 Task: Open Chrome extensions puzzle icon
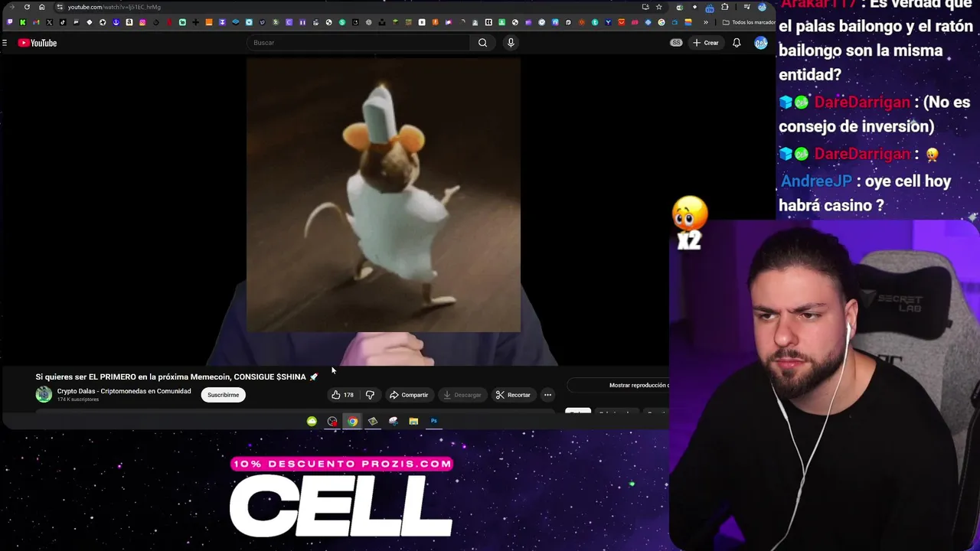point(724,7)
